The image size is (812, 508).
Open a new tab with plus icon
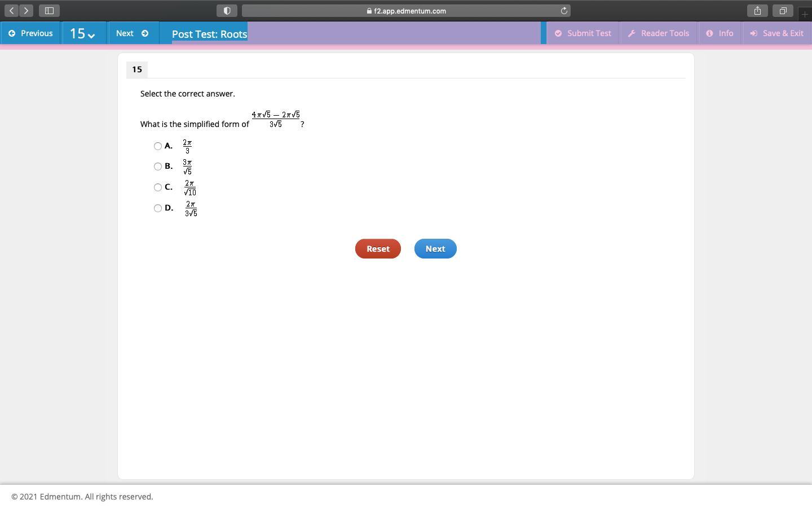pos(805,14)
